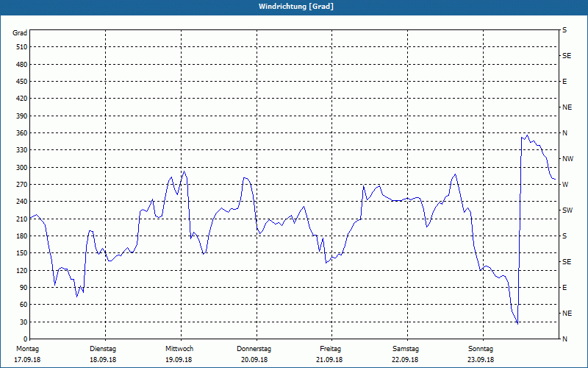Click the 30 left axis value
This screenshot has width=588, height=368.
tap(24, 322)
